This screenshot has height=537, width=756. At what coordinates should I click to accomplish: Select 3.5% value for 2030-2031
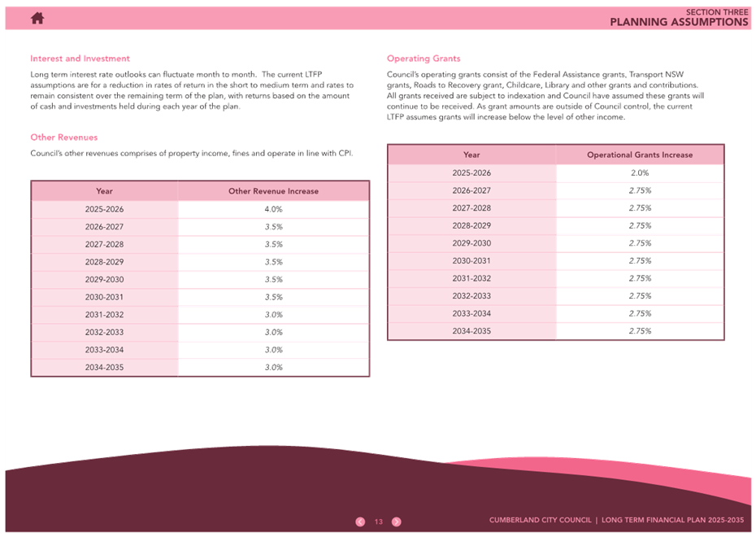[273, 297]
